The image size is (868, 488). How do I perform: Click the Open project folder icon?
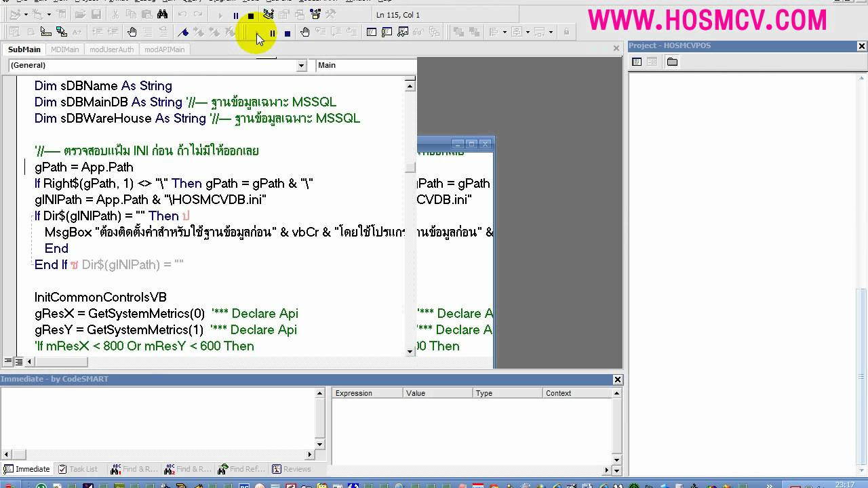(x=80, y=14)
